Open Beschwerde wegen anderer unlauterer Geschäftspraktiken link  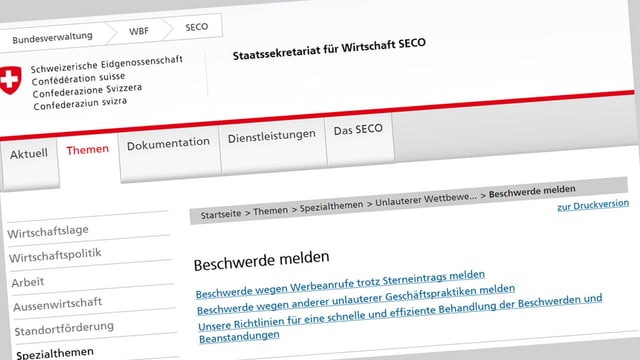point(356,299)
